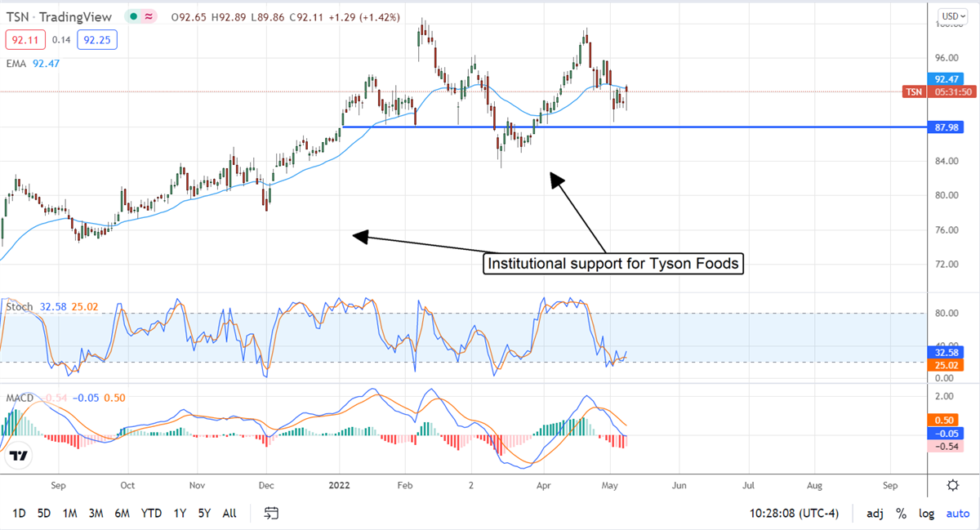The image size is (980, 530).
Task: Click the 05:31:50 bar countdown label
Action: click(951, 91)
